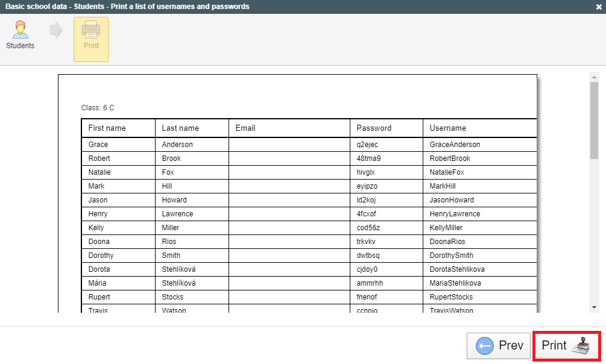Click the vertical scrollbar thumb

tap(594, 120)
